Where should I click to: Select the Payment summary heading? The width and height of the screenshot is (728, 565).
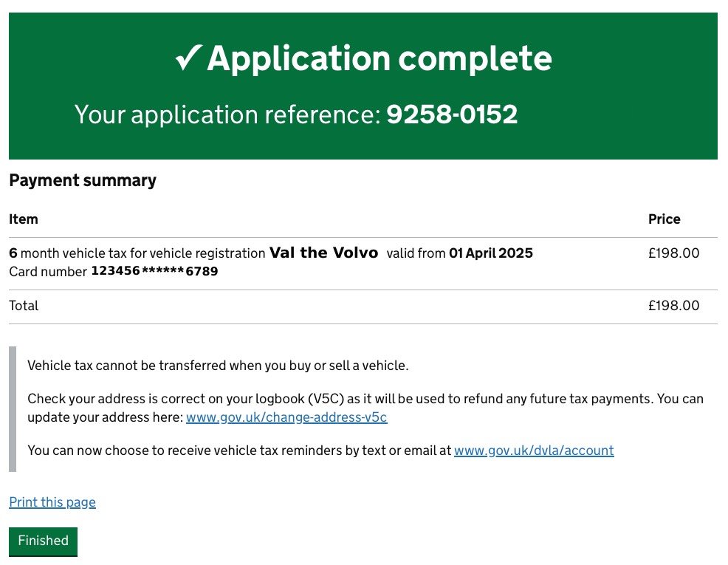(83, 180)
